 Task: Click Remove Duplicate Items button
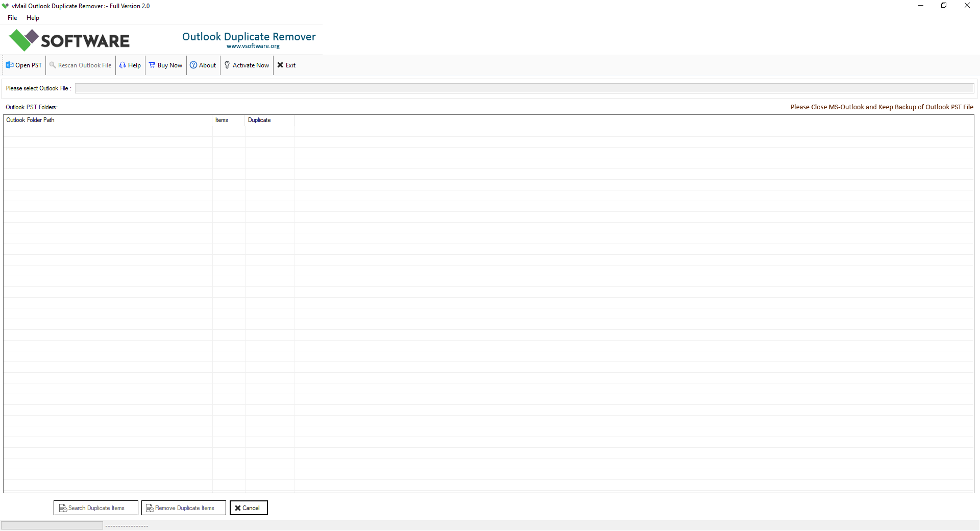coord(184,508)
